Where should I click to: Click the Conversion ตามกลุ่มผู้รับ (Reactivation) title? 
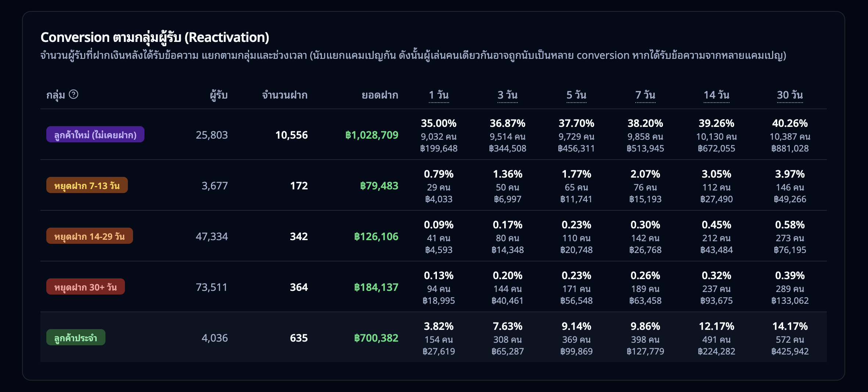coord(155,37)
